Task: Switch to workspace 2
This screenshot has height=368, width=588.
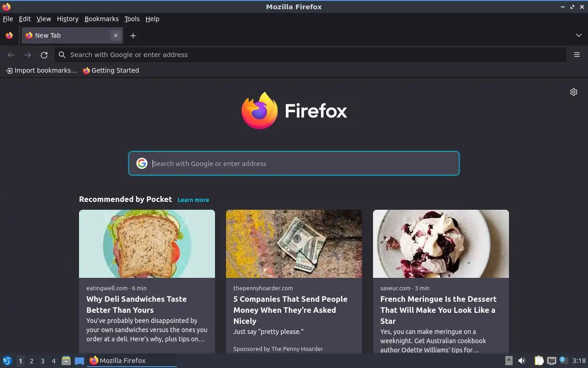Action: coord(31,361)
